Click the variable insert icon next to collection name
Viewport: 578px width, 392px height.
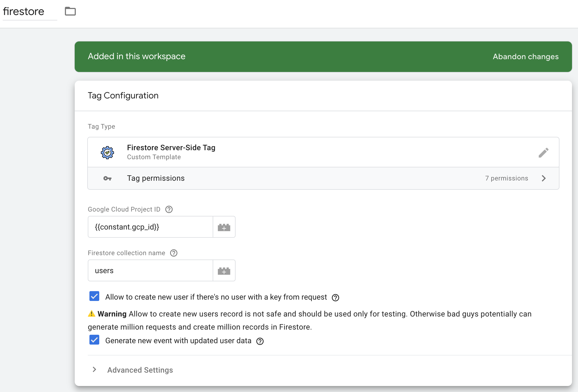(224, 270)
